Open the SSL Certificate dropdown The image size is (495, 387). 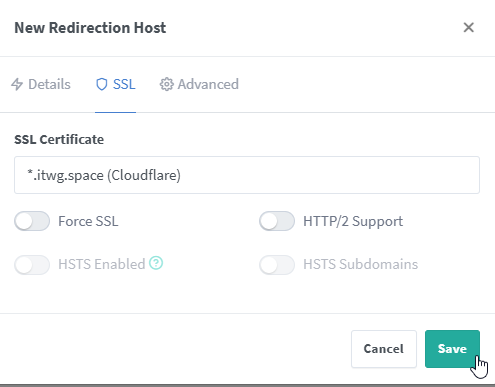247,175
